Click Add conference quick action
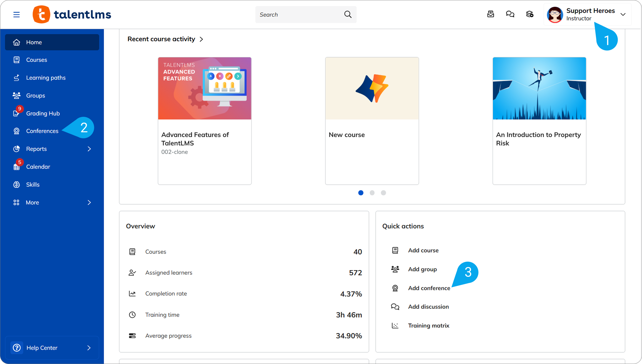642x364 pixels. click(x=429, y=288)
